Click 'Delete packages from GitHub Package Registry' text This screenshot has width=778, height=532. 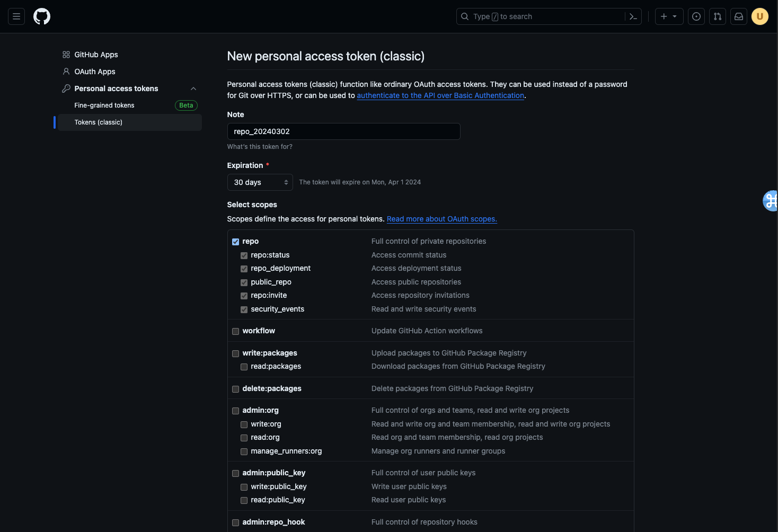click(x=453, y=388)
